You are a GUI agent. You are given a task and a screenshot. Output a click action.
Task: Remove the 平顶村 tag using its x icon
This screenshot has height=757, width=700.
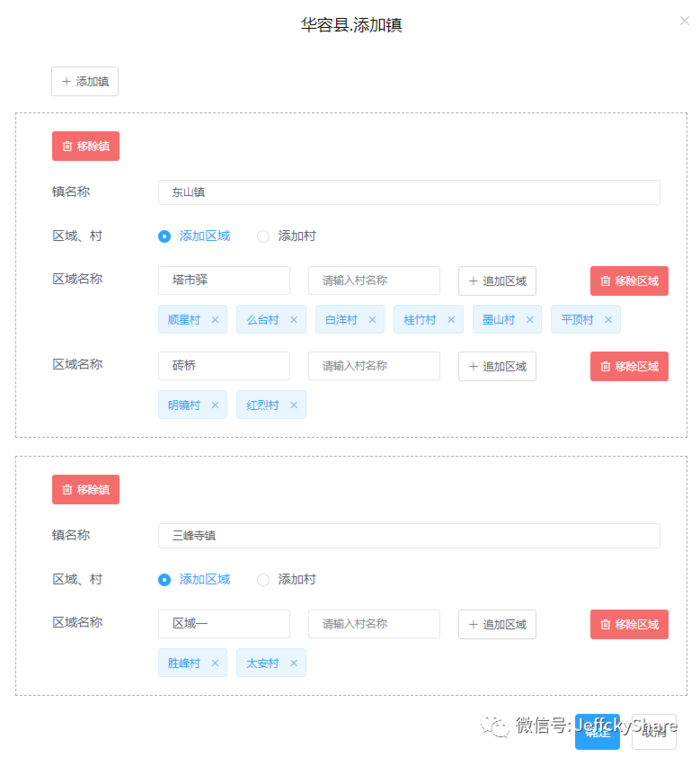coord(608,320)
